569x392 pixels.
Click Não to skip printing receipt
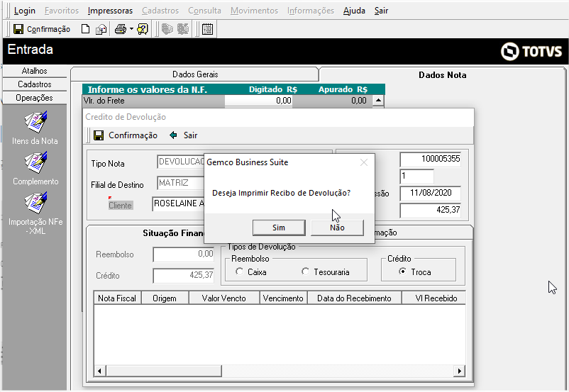[x=337, y=228]
